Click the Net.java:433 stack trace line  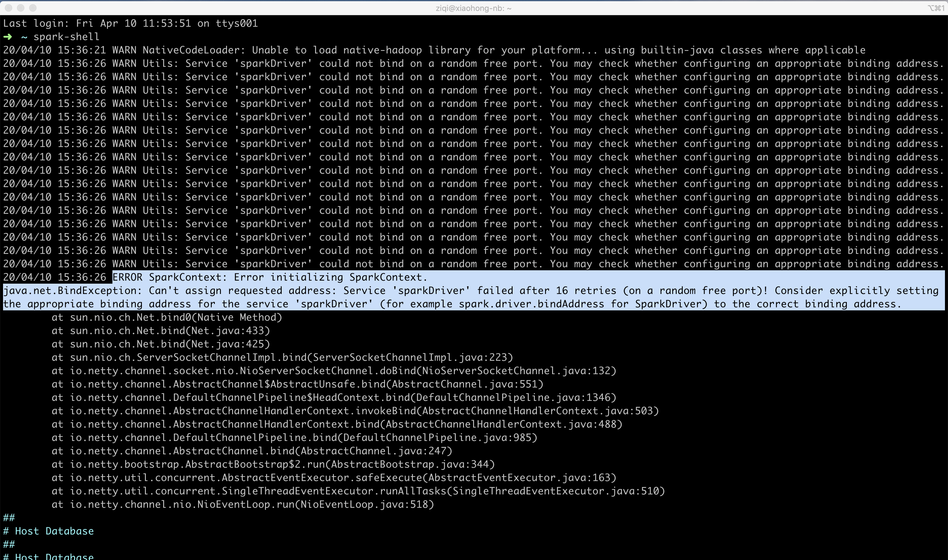pos(161,331)
